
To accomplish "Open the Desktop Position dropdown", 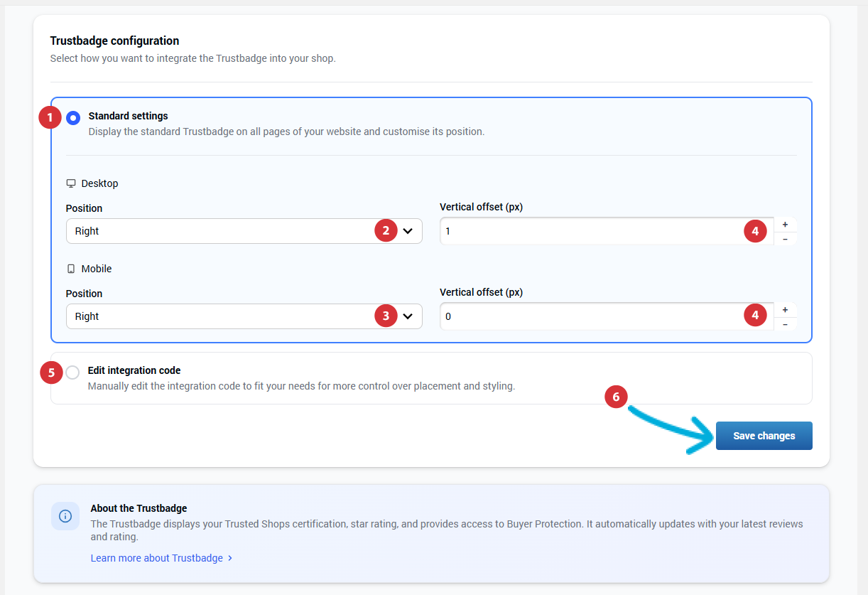I will [x=244, y=231].
